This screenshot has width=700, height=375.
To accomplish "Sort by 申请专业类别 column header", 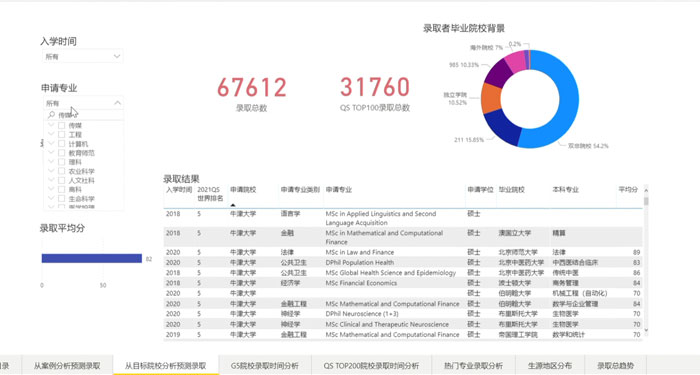I will click(300, 190).
